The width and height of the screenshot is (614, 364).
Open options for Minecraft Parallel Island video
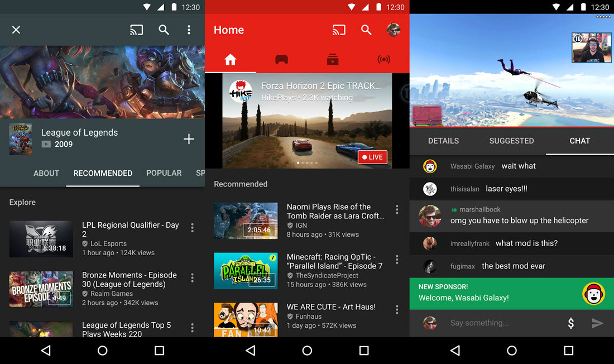point(397,260)
